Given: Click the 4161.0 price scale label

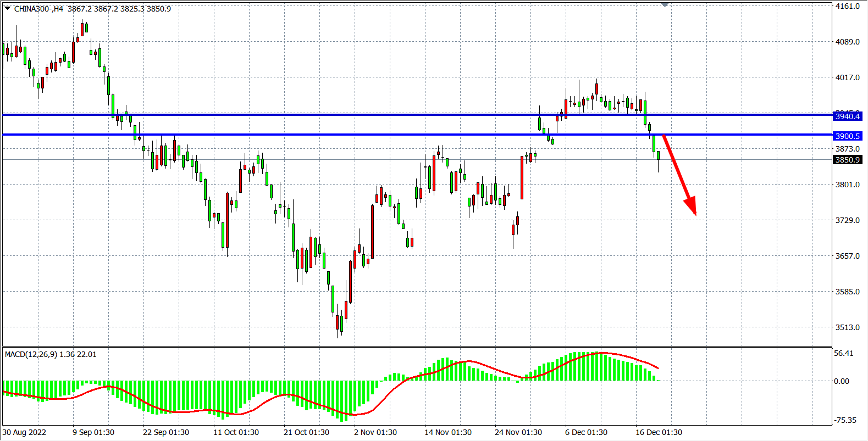Looking at the screenshot, I should coord(847,6).
